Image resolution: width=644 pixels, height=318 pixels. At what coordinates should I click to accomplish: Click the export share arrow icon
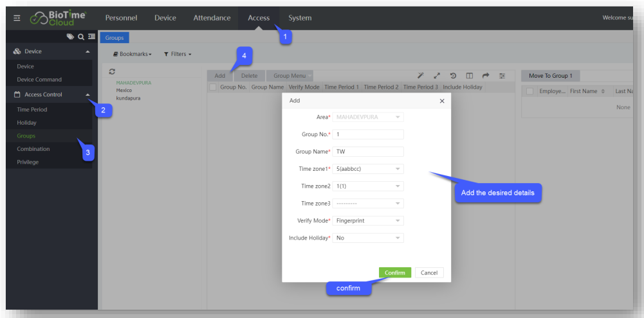point(486,76)
